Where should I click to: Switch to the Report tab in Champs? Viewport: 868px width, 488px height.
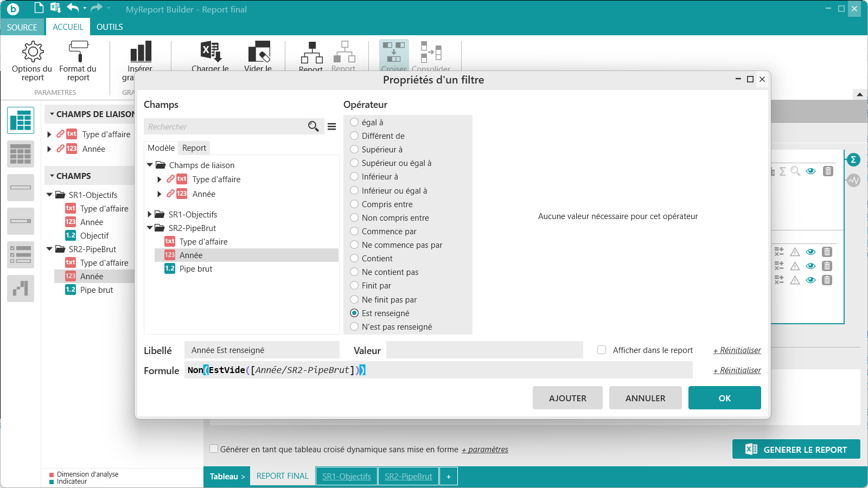pyautogui.click(x=194, y=148)
